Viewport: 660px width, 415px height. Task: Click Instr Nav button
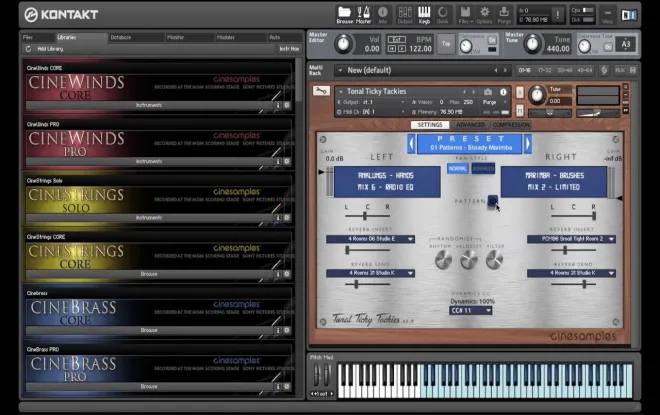[x=289, y=49]
